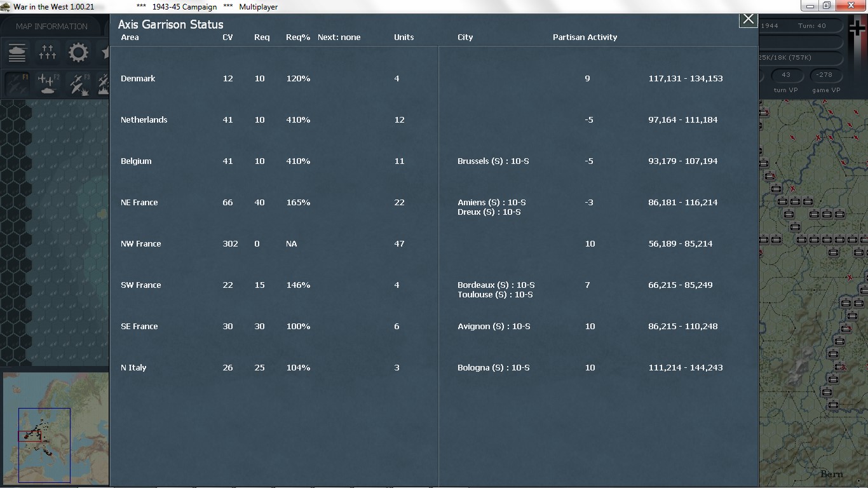Click the Partisan Activity column header

click(x=585, y=37)
